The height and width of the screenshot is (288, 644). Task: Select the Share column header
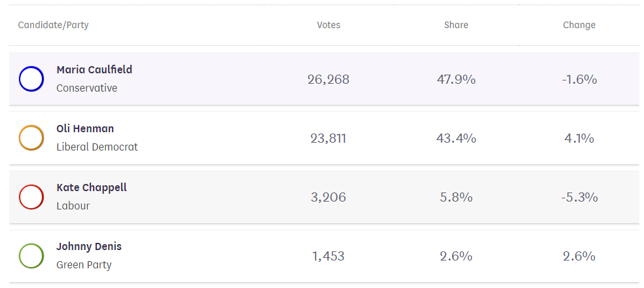coord(456,25)
